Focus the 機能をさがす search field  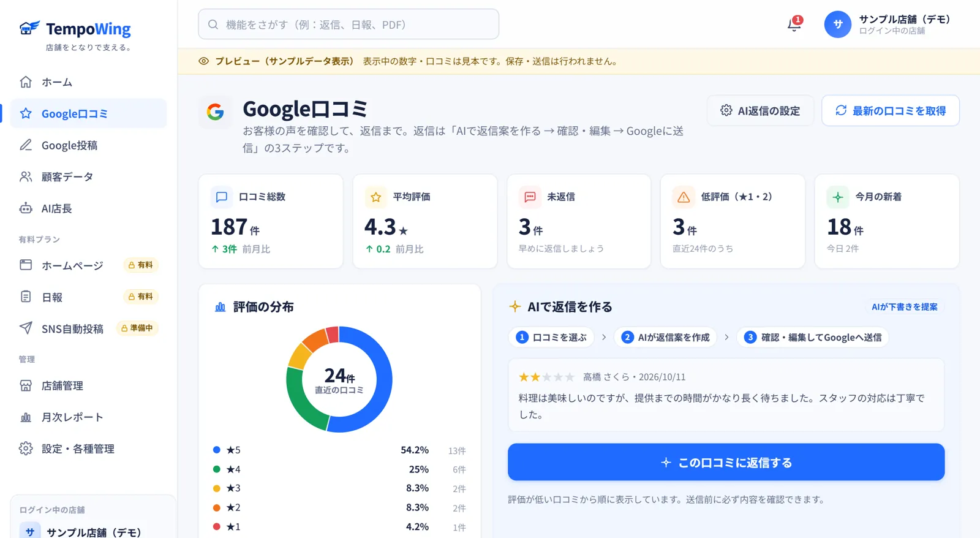(x=349, y=25)
